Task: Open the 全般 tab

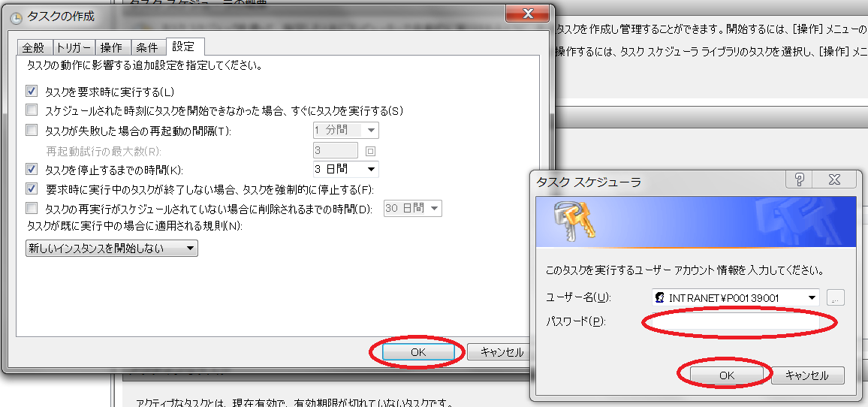Action: (34, 47)
